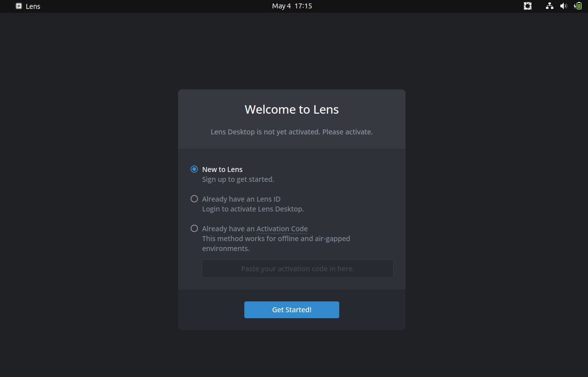Choose Already have an Lens ID radio
This screenshot has height=377, width=588.
point(194,199)
